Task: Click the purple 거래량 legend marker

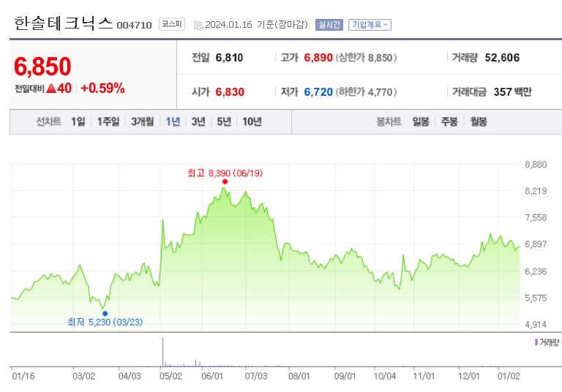Action: (536, 342)
